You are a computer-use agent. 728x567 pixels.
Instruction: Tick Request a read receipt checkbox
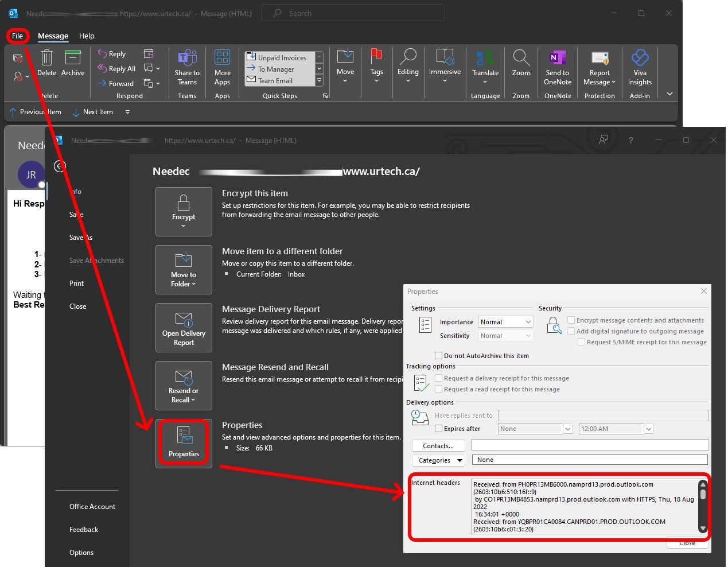(439, 389)
